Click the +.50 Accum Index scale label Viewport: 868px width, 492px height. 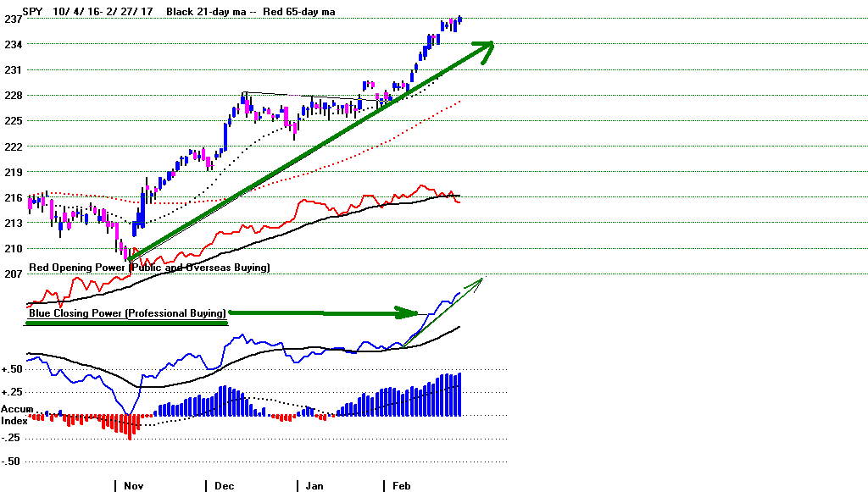(14, 369)
